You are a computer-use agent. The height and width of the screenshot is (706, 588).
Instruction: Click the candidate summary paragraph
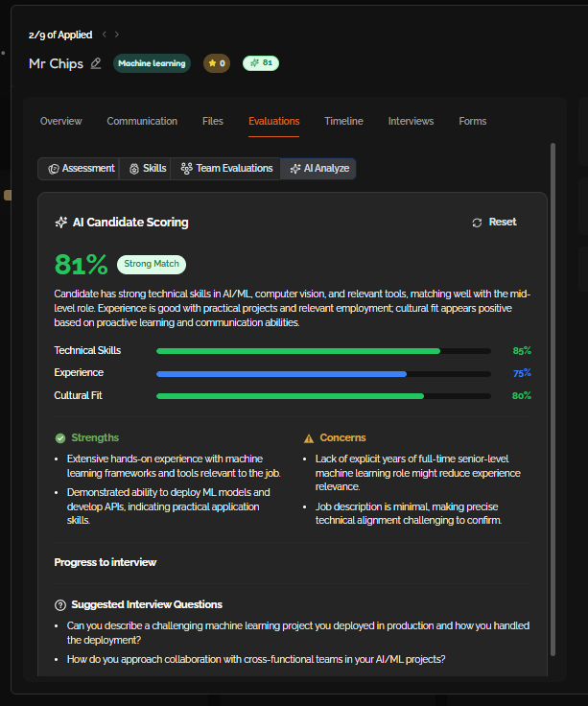coord(293,308)
